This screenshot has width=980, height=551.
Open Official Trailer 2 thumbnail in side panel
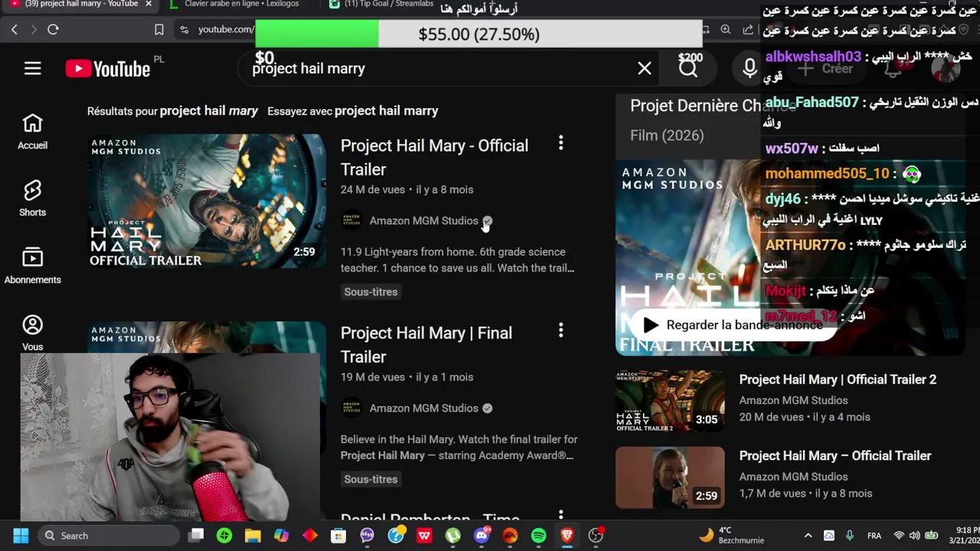(670, 401)
